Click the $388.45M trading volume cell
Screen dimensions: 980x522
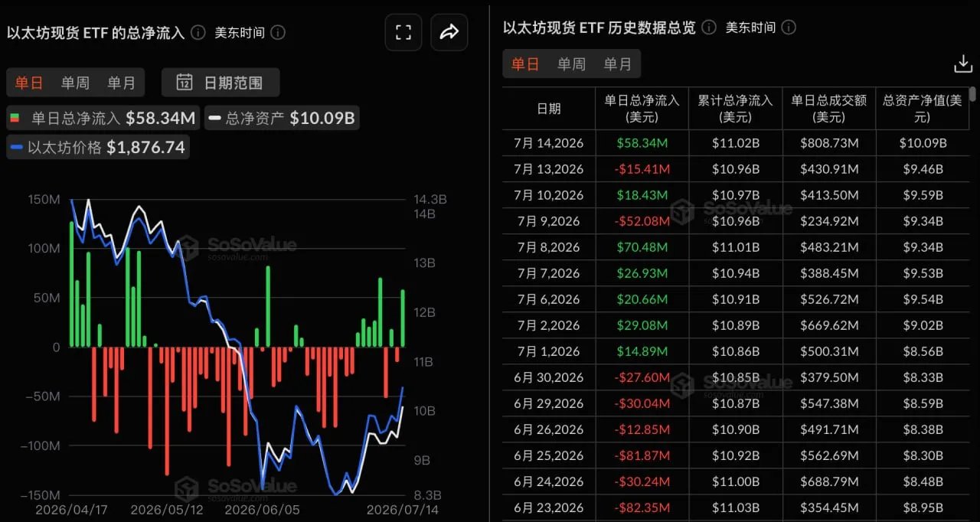click(828, 273)
